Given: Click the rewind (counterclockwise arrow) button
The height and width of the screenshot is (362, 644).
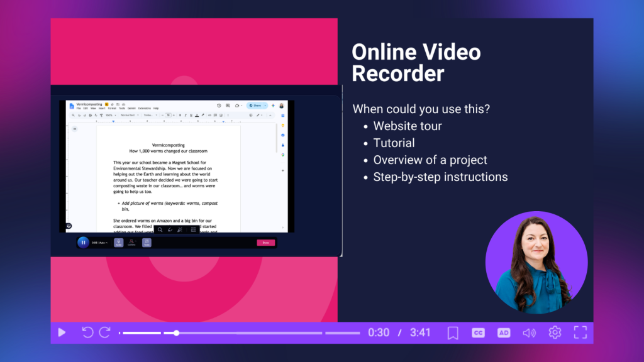Looking at the screenshot, I should pos(87,332).
